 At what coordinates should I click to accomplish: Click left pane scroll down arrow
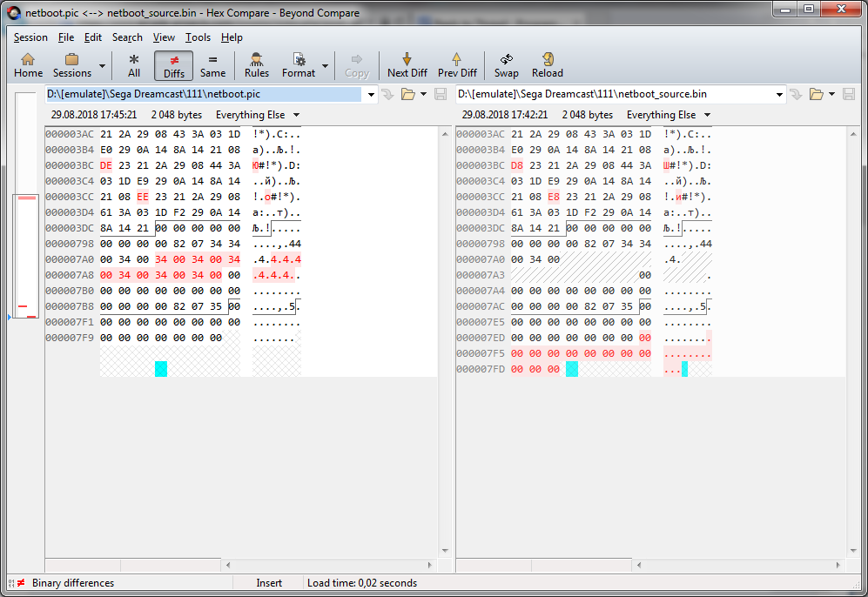pyautogui.click(x=445, y=551)
